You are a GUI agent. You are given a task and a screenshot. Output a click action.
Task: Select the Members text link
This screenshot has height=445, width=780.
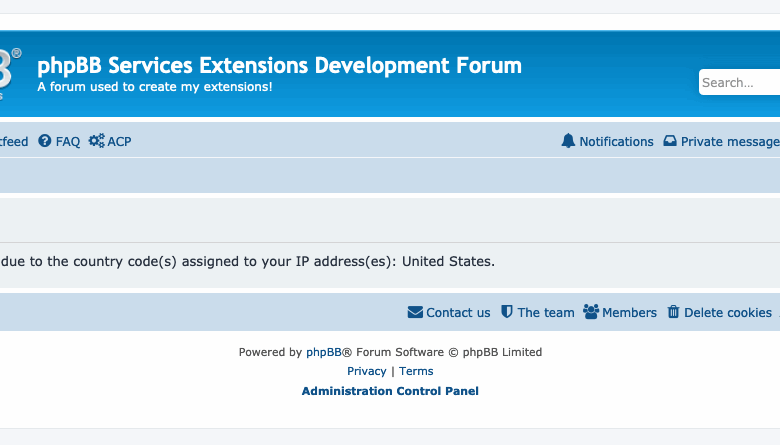coord(629,313)
